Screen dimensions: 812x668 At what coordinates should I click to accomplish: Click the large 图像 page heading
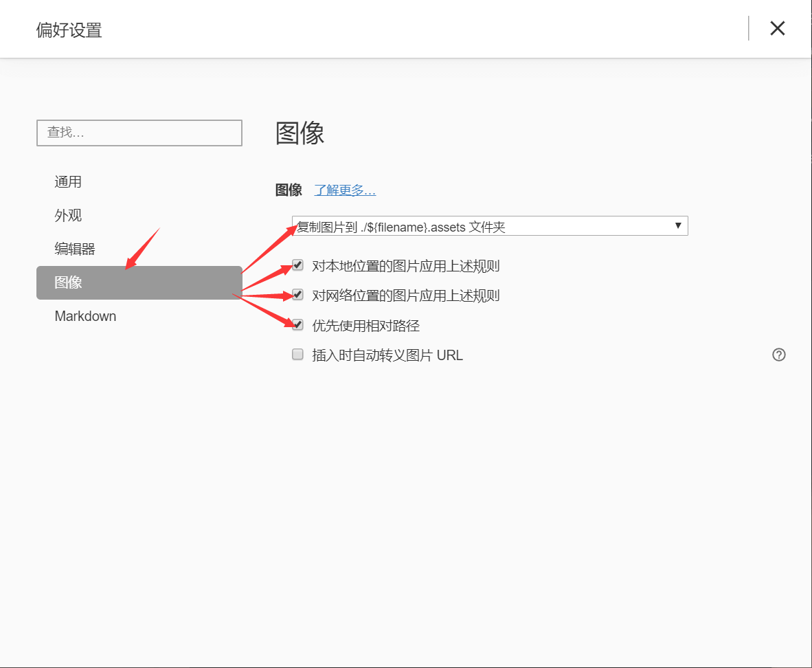[300, 133]
